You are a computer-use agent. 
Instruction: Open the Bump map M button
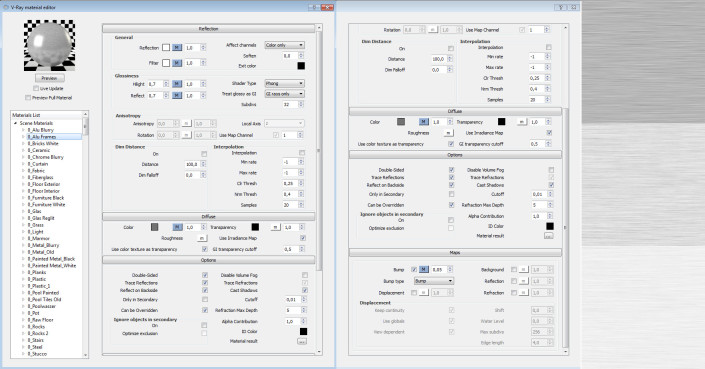click(424, 269)
